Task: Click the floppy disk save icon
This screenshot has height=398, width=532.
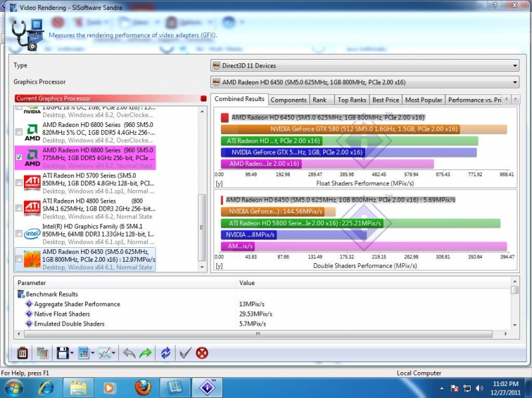Action: tap(63, 353)
